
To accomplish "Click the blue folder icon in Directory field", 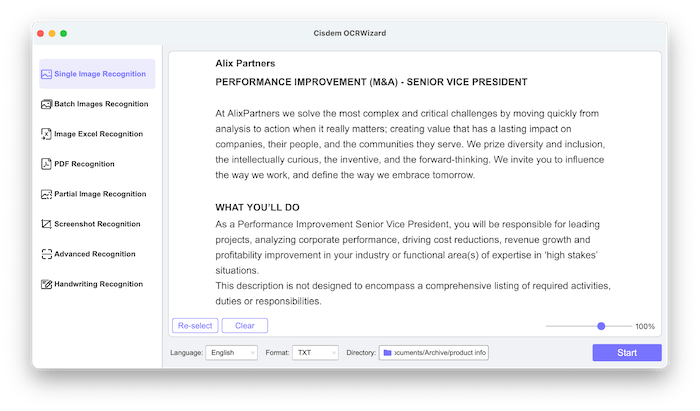I will pos(386,353).
